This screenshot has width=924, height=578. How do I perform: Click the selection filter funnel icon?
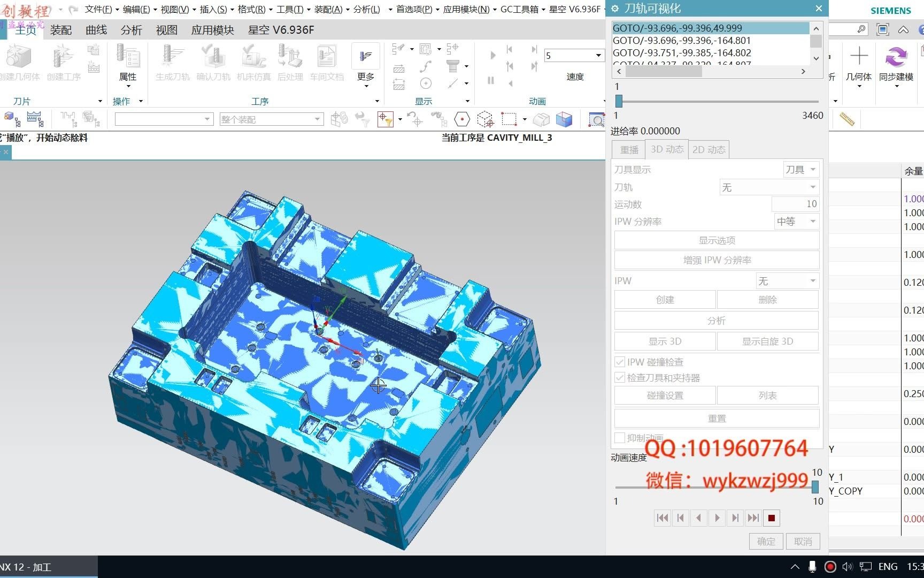pos(385,119)
